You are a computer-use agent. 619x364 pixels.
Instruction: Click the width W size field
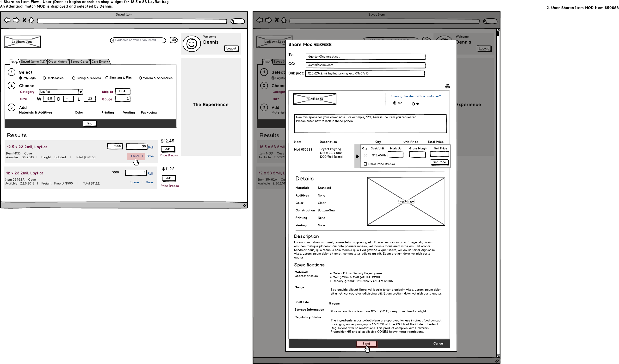49,99
